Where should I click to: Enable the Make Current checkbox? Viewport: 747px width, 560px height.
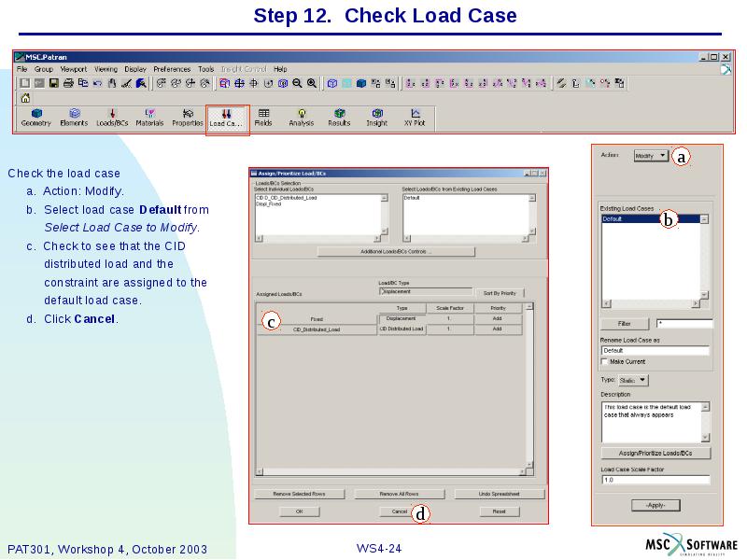602,362
